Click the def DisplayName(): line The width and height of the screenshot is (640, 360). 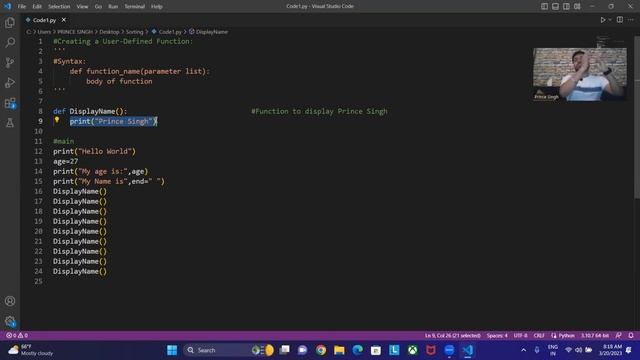click(x=90, y=111)
